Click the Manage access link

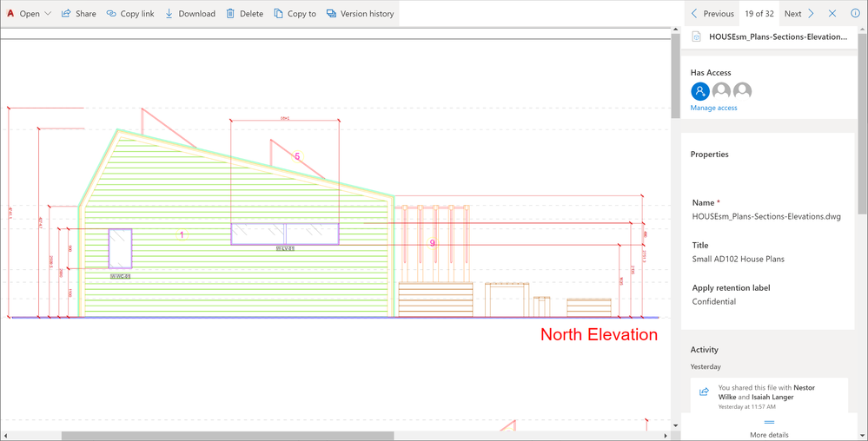tap(713, 108)
